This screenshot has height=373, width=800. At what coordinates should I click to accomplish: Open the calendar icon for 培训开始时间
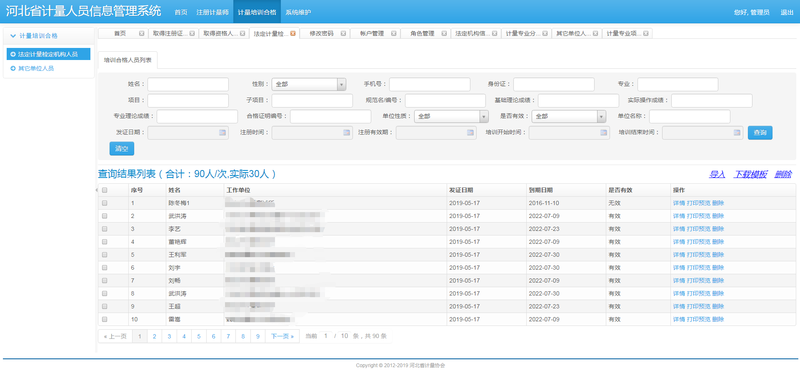[x=604, y=133]
